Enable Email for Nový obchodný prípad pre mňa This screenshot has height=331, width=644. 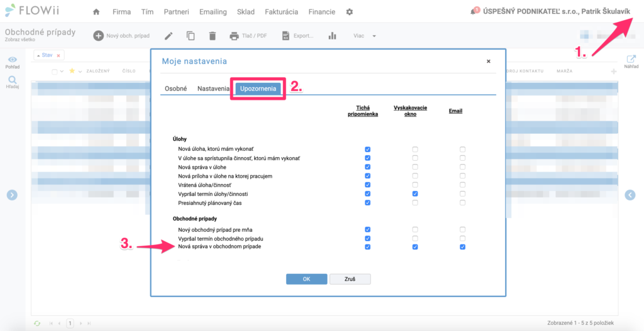pos(462,229)
